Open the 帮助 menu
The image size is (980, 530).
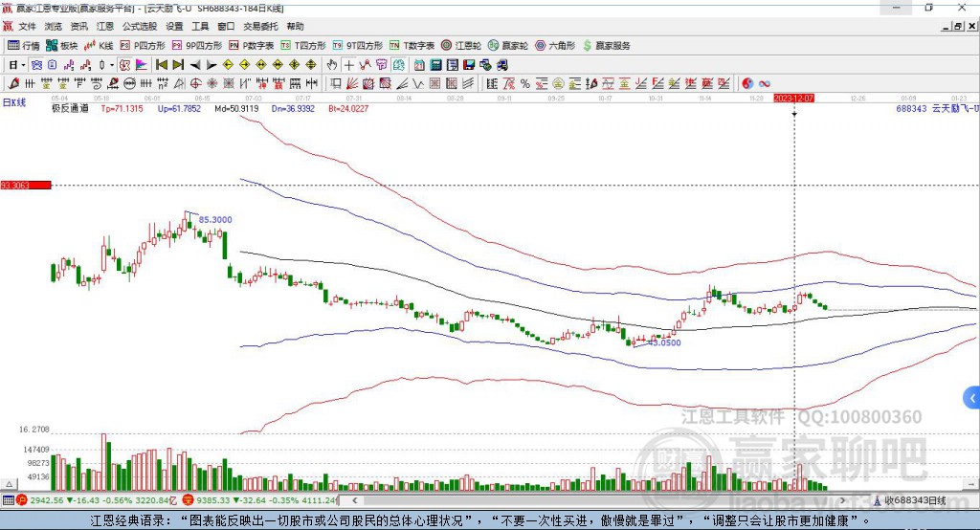(295, 26)
